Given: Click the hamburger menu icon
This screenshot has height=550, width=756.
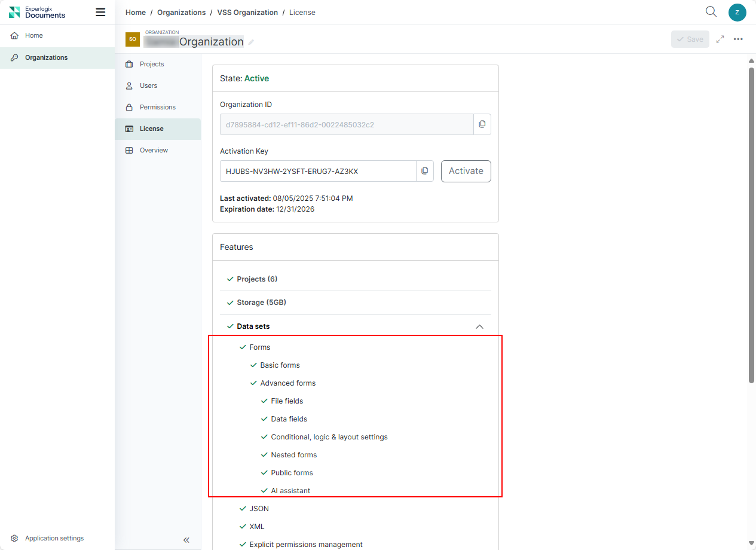Looking at the screenshot, I should tap(100, 13).
